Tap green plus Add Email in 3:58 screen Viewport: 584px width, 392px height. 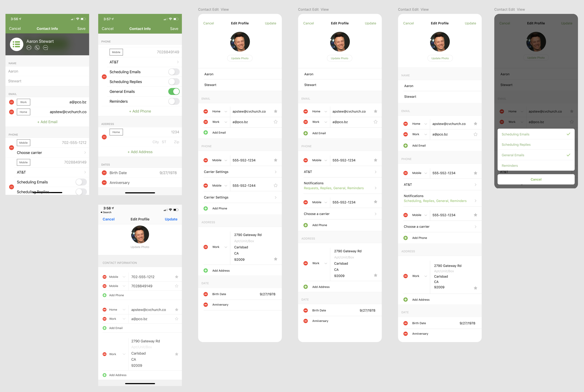pos(104,328)
